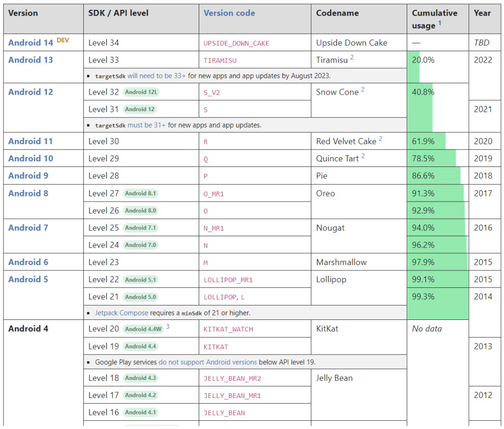Screen dimensions: 504x429
Task: Select the N_MR1 version code
Action: pyautogui.click(x=214, y=228)
